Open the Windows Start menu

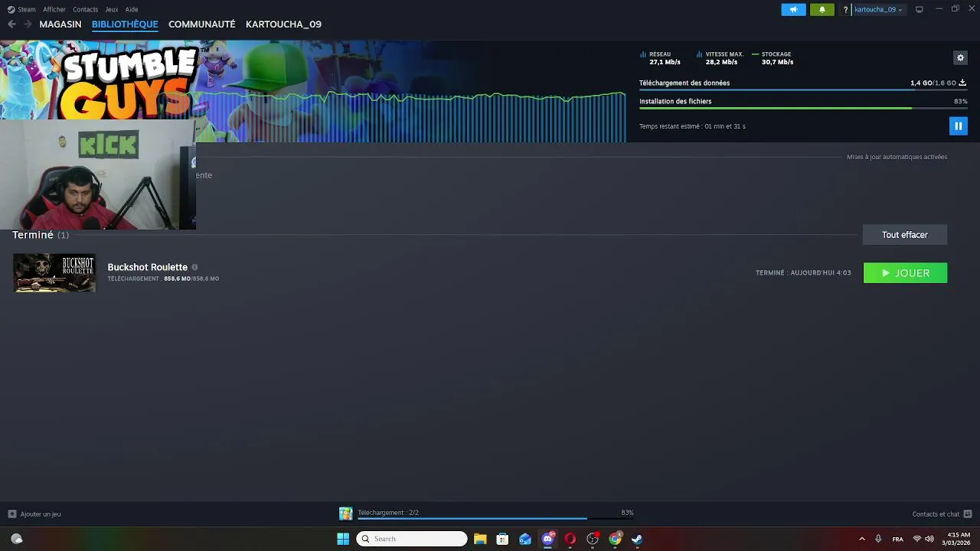343,539
